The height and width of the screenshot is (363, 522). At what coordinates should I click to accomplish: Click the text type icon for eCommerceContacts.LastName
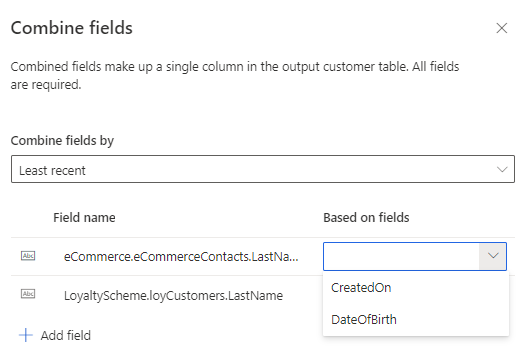tap(28, 256)
